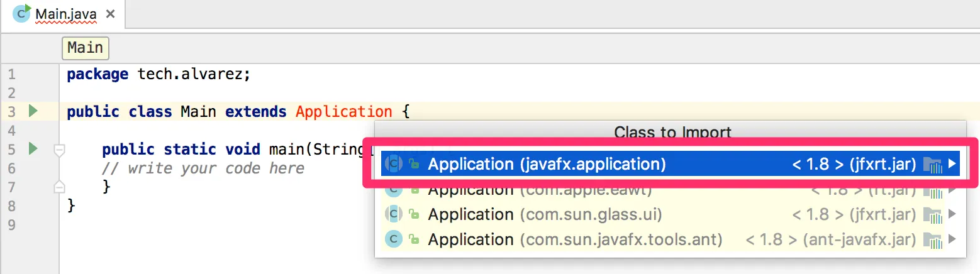
Task: Click the '// write your code here' comment
Action: point(203,168)
